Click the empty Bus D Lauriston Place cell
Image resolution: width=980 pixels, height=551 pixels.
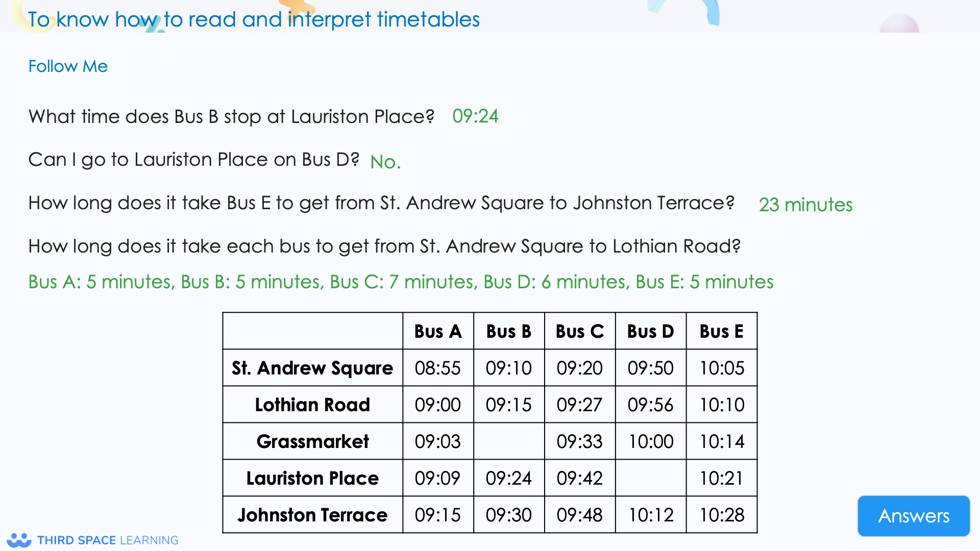651,478
